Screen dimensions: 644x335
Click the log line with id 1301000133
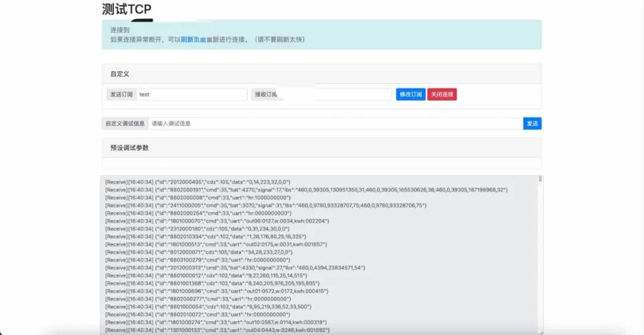coord(218,330)
